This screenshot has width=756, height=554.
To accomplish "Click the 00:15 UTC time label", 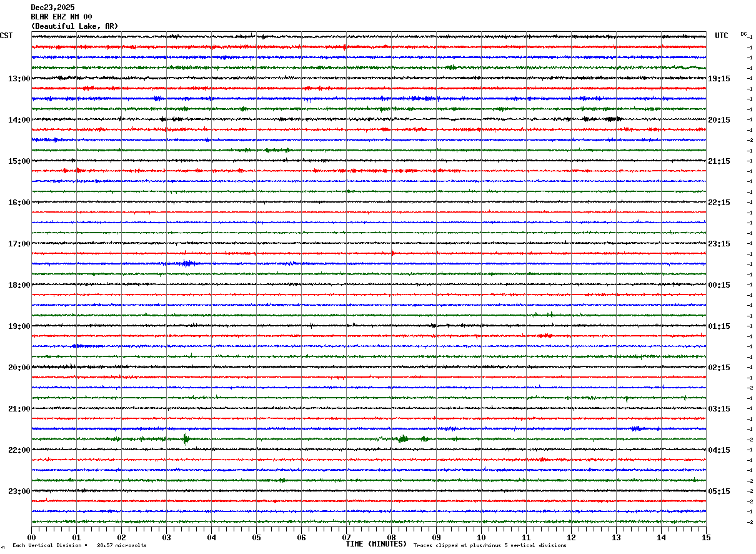I will pos(719,285).
